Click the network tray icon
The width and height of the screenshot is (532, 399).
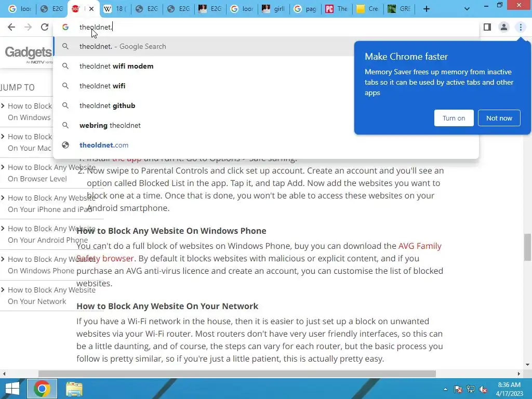coord(471,389)
